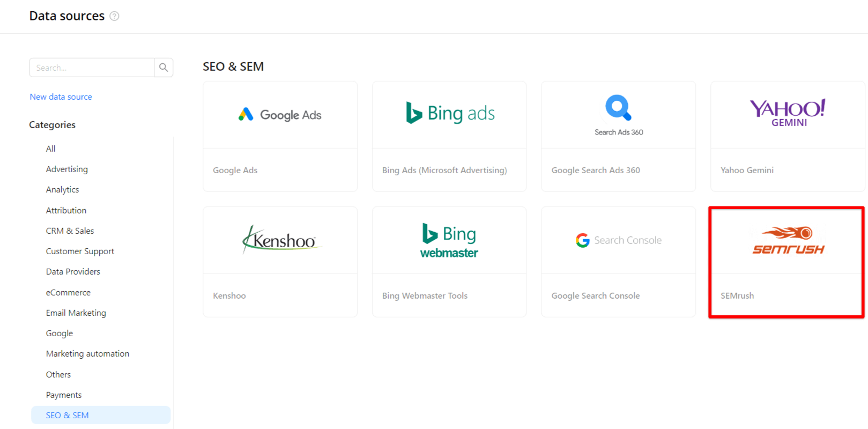Select the Attribution category
This screenshot has height=429, width=868.
(66, 210)
